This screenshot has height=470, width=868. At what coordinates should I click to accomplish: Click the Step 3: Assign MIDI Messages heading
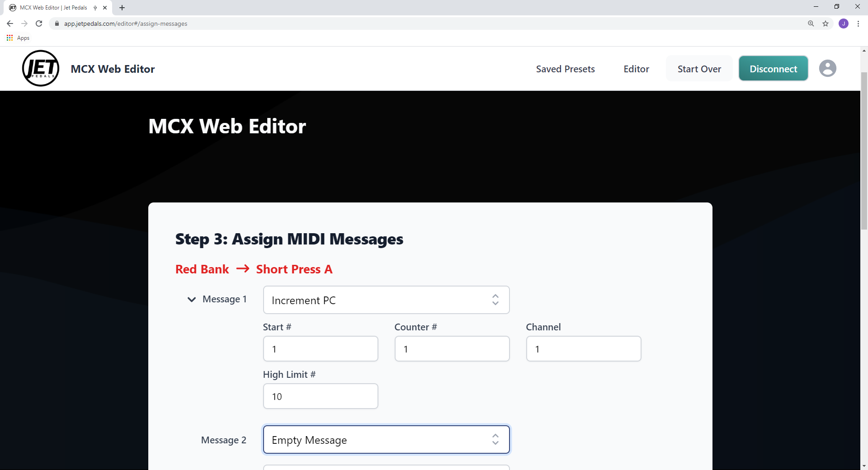click(289, 239)
